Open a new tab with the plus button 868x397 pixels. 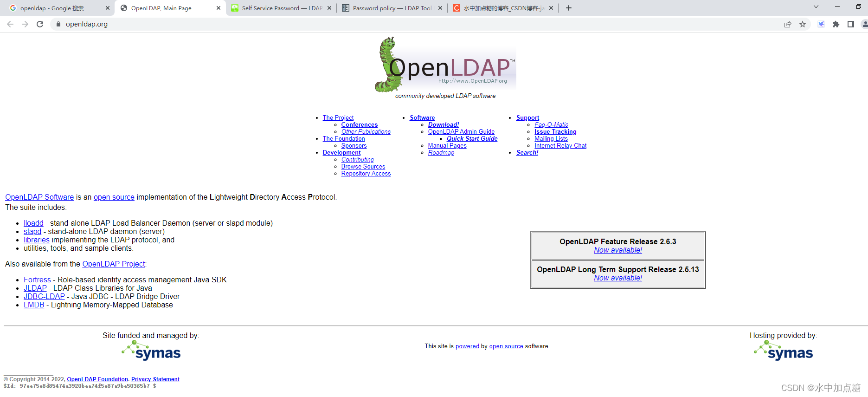pos(569,8)
